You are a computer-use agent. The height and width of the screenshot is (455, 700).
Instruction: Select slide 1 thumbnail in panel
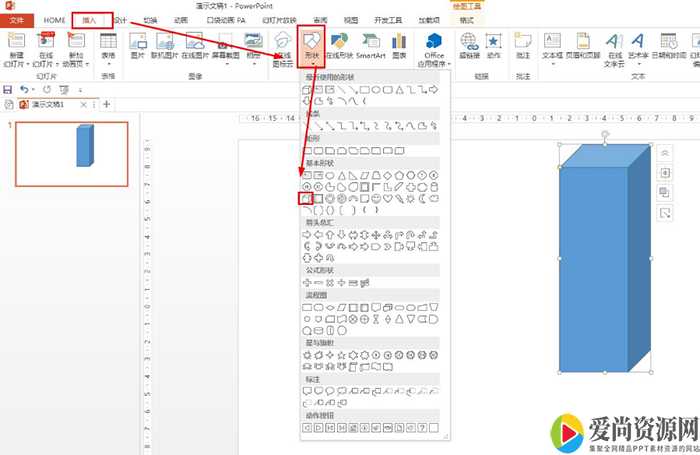(x=71, y=154)
